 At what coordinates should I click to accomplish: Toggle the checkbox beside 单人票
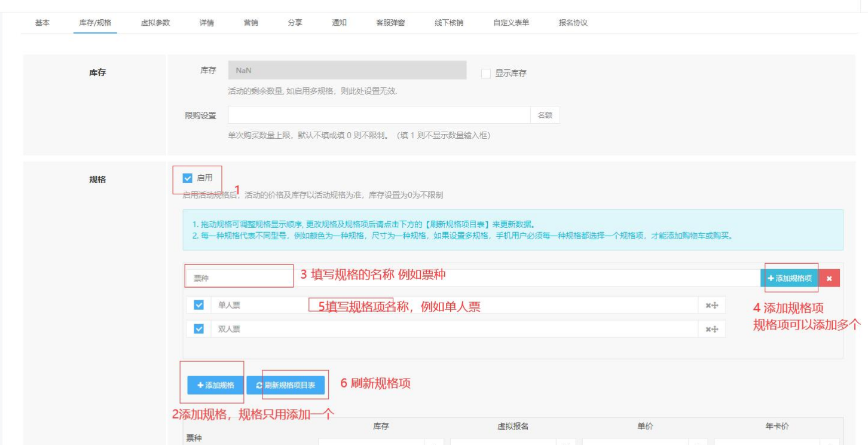point(198,306)
